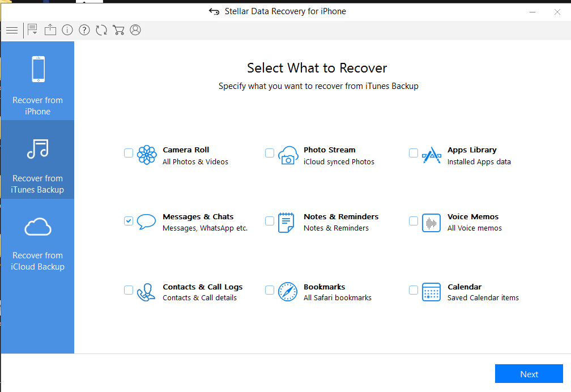
Task: Click 'All Voice memos' description
Action: click(475, 228)
